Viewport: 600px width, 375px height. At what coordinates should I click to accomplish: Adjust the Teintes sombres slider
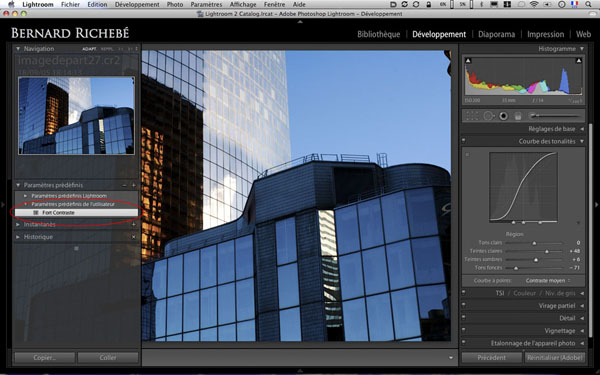pyautogui.click(x=534, y=259)
